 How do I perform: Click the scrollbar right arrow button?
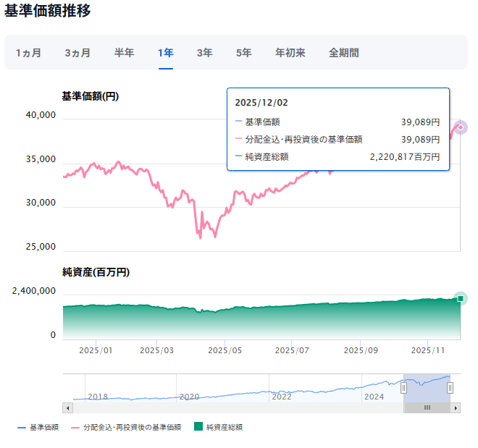456,407
